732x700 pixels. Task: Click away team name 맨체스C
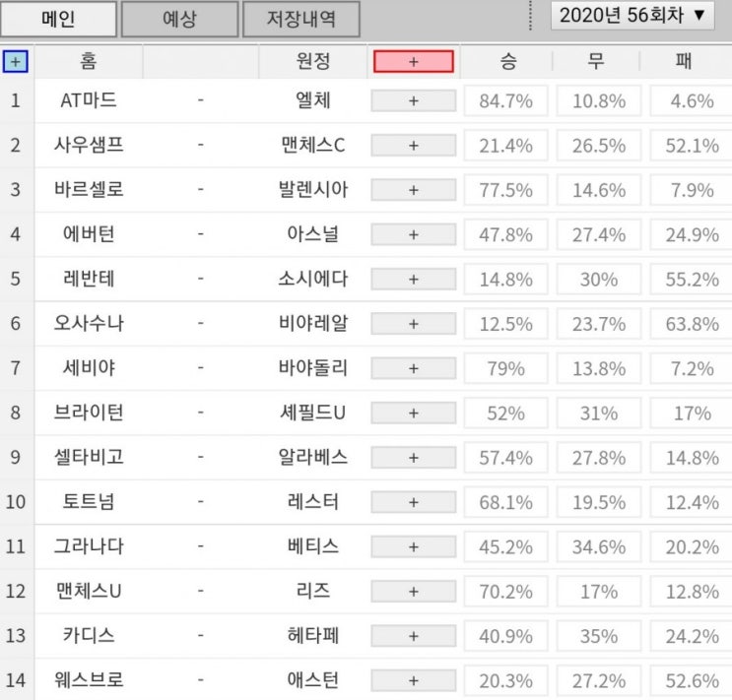pos(313,145)
